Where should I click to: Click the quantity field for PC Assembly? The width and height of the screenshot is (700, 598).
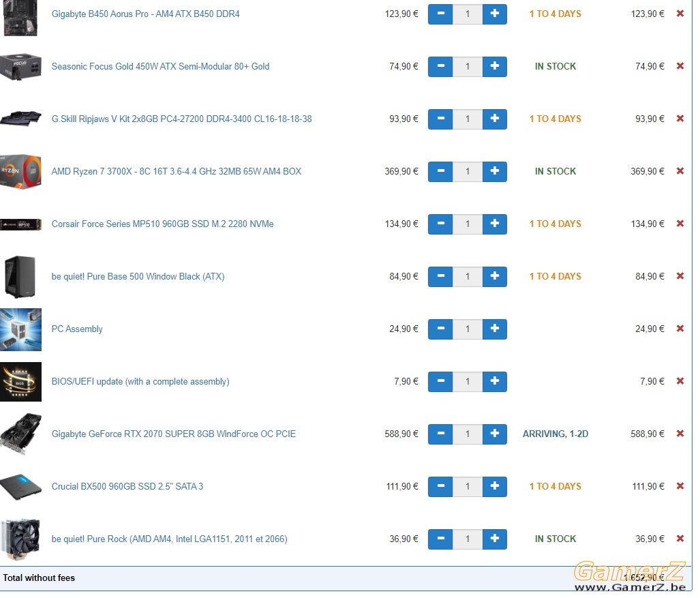click(468, 329)
